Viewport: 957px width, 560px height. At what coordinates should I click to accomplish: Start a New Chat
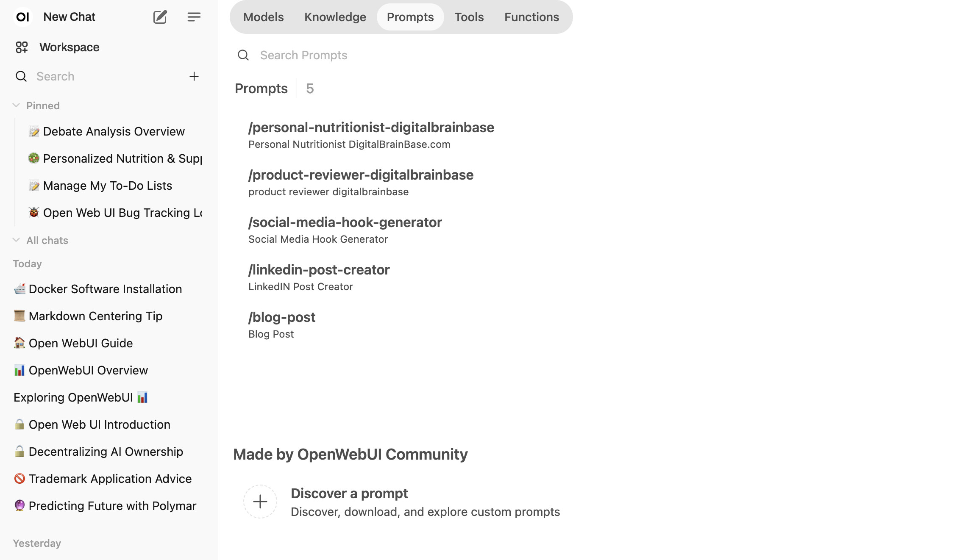pos(69,17)
